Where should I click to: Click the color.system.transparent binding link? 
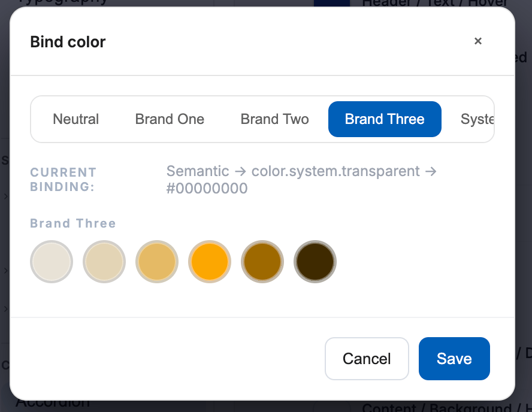[x=336, y=171]
